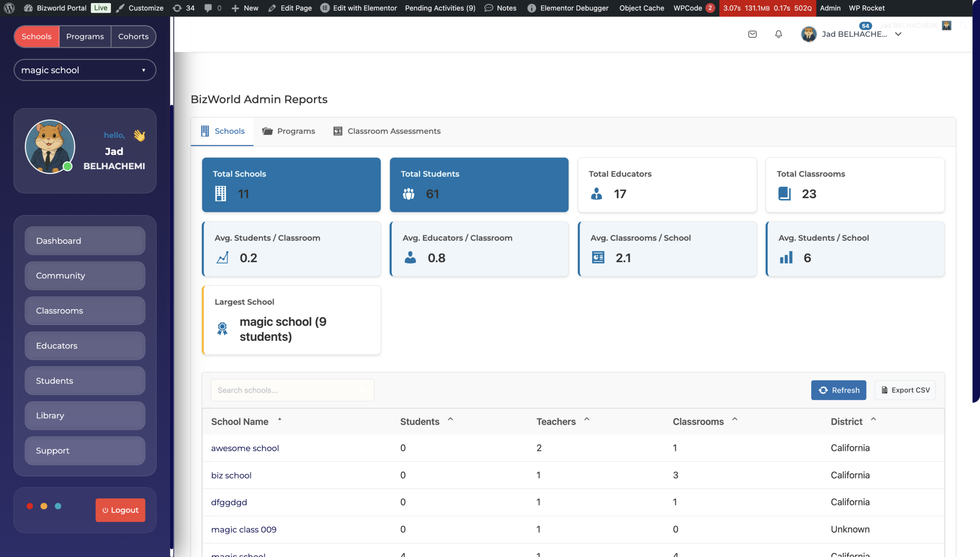Click the Total Schools building icon
This screenshot has width=980, height=557.
[220, 193]
